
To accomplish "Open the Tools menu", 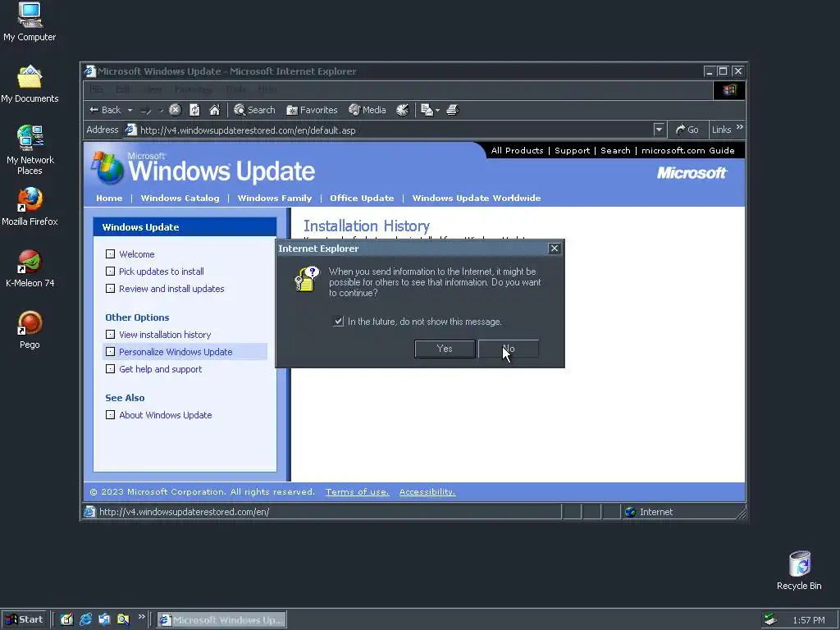I will pyautogui.click(x=235, y=89).
